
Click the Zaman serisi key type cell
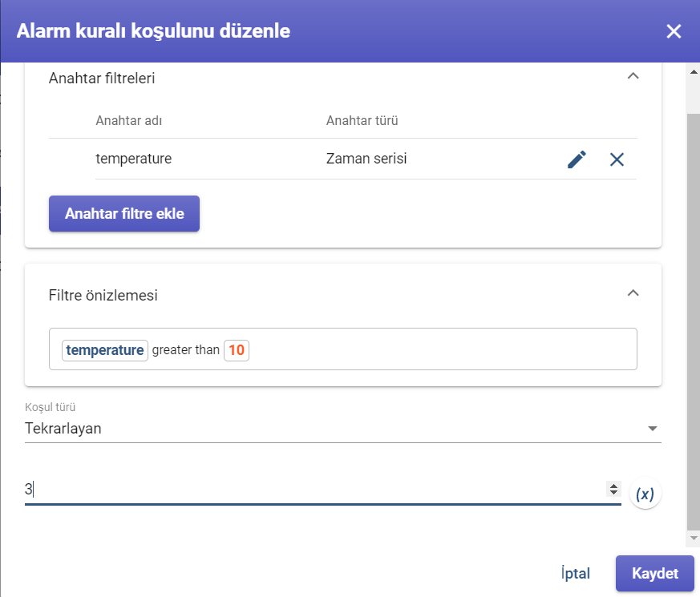click(x=366, y=159)
